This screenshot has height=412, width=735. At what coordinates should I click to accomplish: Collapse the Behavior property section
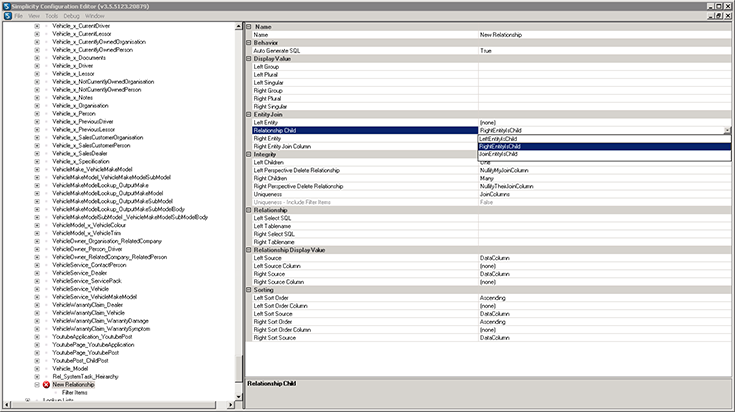249,42
